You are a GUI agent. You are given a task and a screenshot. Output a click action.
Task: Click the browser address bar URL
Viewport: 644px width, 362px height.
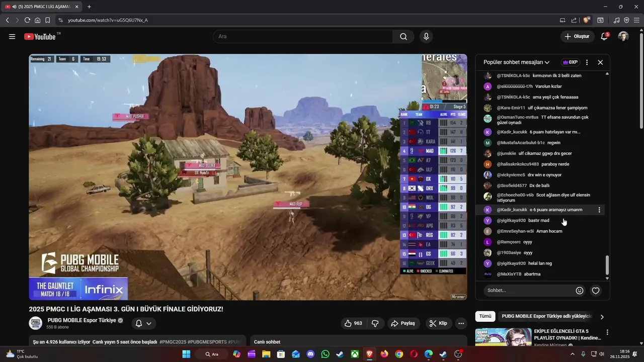[108, 20]
